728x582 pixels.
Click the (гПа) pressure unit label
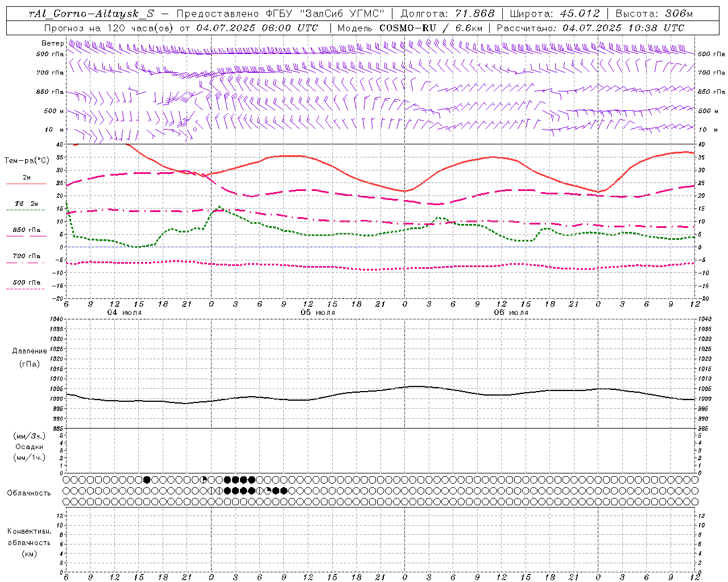coord(29,364)
